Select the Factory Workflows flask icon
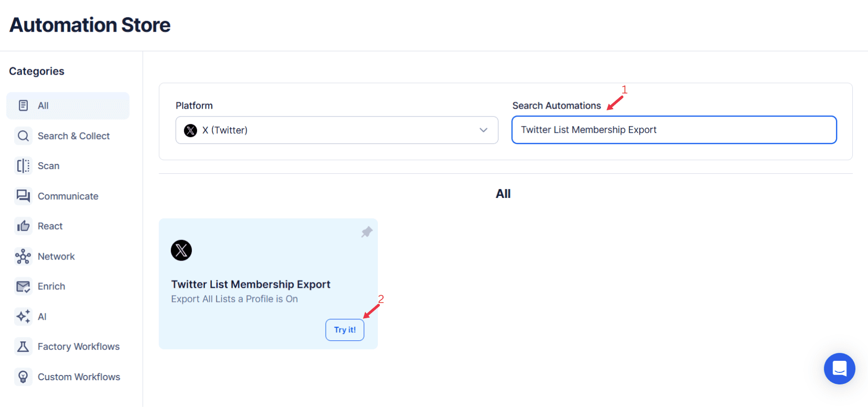Screen dimensions: 868x407 [x=23, y=346]
